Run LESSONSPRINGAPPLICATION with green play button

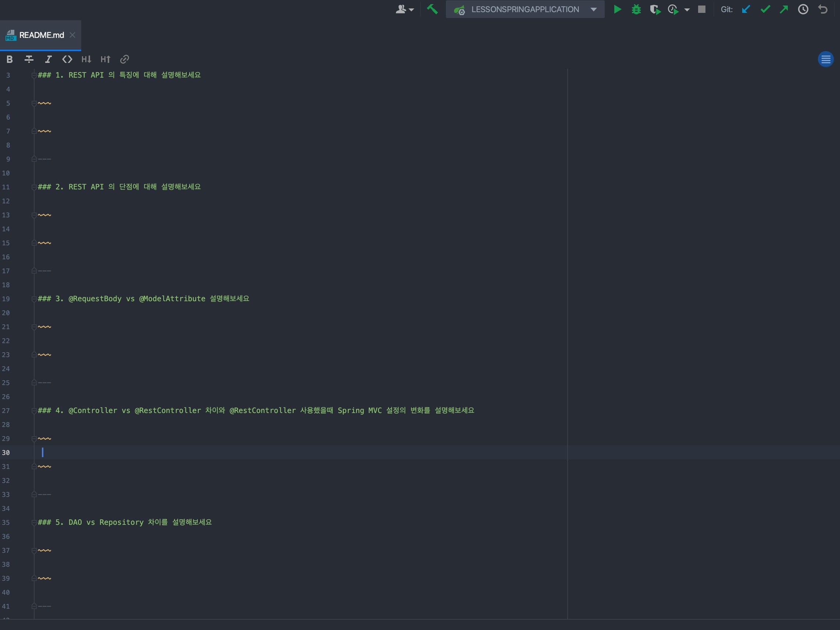pyautogui.click(x=618, y=9)
